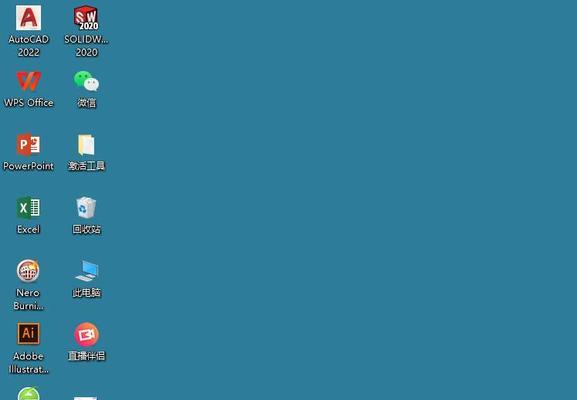577x400 pixels.
Task: Select the WPS Office shortcut icon
Action: coord(28,81)
